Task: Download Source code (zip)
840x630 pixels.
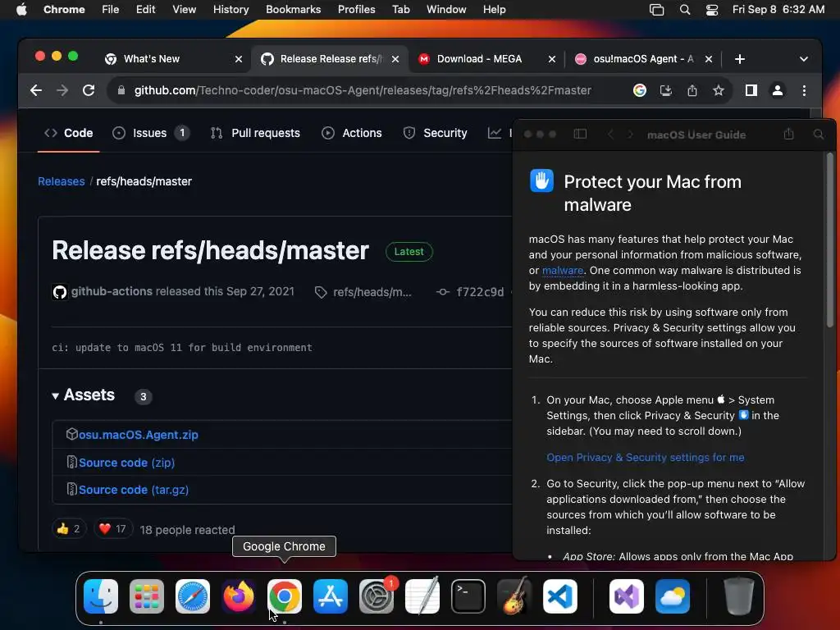Action: click(126, 463)
